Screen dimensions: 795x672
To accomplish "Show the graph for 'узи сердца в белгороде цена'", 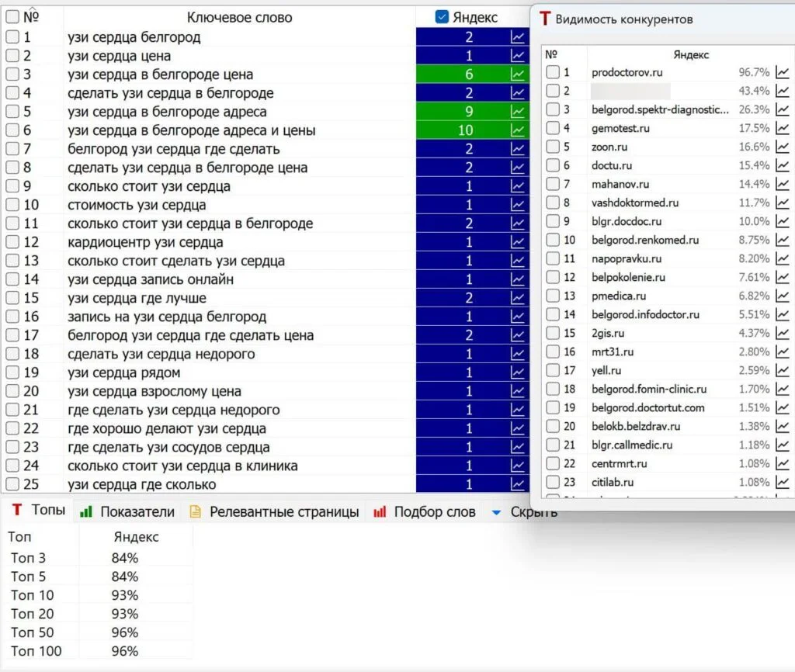I will [x=517, y=74].
